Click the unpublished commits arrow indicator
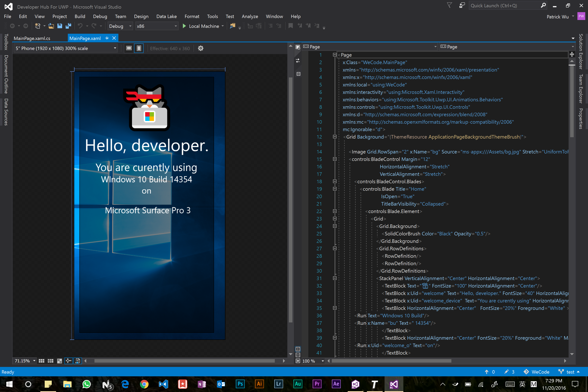Viewport: 588px width, 392px height. [490, 372]
